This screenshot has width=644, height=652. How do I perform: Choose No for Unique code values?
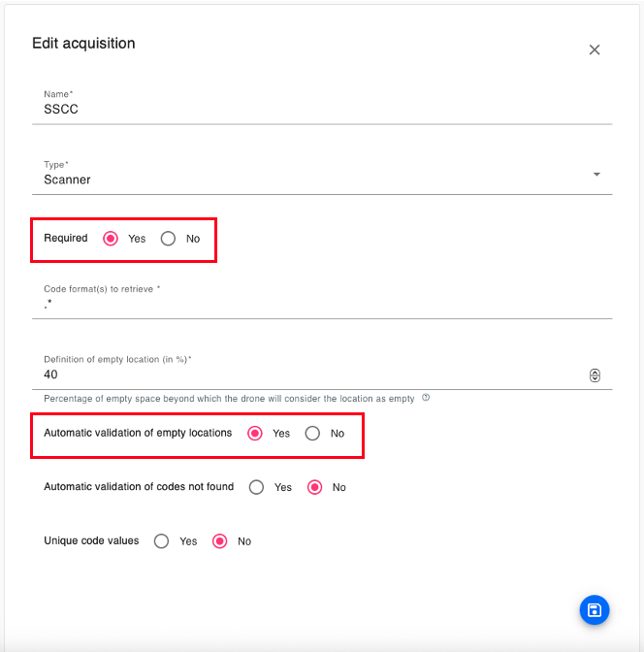point(220,541)
